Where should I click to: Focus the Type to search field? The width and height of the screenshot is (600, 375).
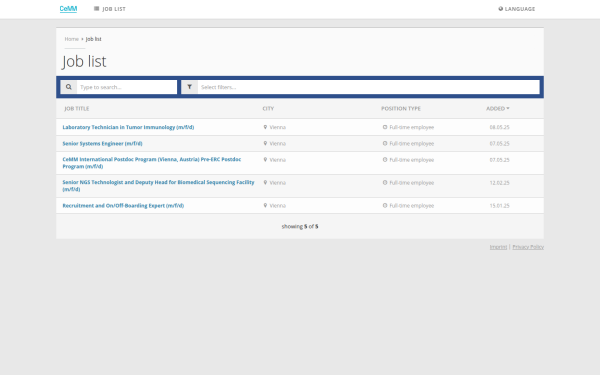pos(127,87)
